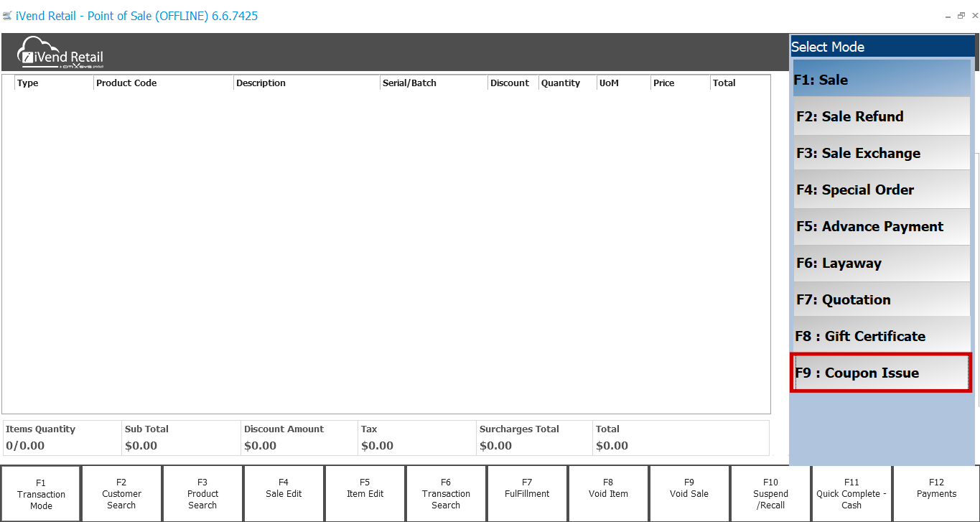Click the Sub Total $0.00 value
The image size is (980, 522).
[x=141, y=446]
